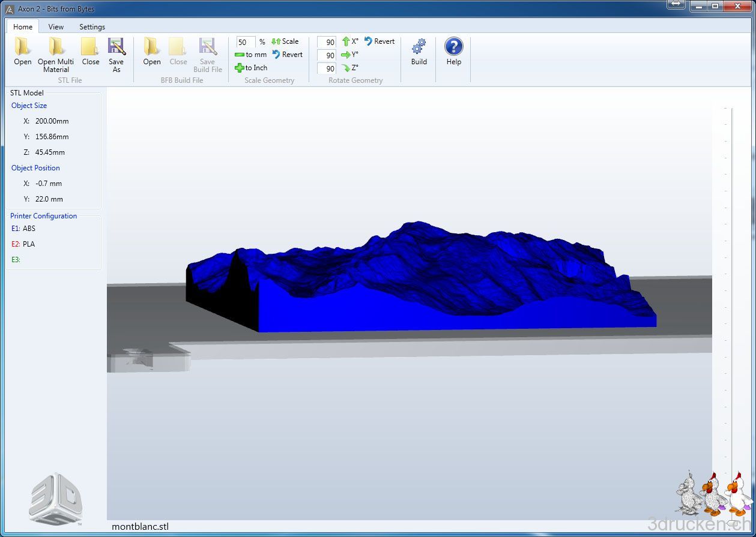Viewport: 756px width, 537px height.
Task: Convert geometry to mm
Action: point(251,55)
